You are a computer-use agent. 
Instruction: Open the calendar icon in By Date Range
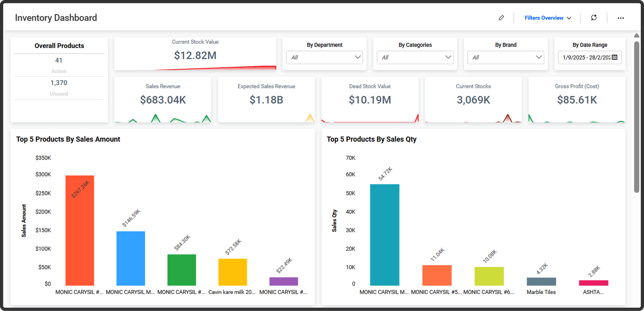click(x=615, y=57)
